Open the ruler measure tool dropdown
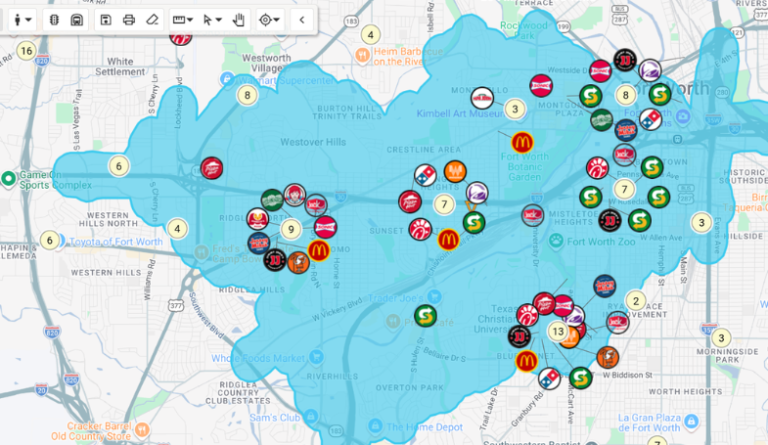The image size is (768, 445). (x=183, y=20)
